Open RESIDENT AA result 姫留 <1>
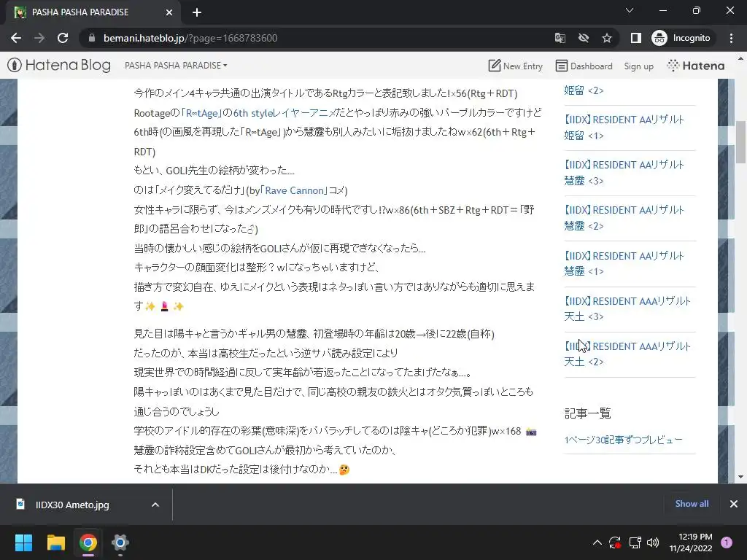The image size is (747, 560). [624, 128]
